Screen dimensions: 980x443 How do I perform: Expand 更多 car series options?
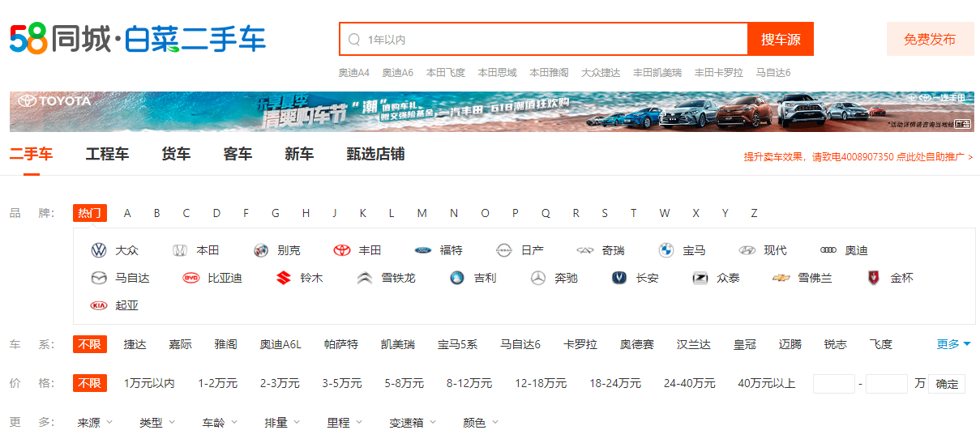coord(954,344)
